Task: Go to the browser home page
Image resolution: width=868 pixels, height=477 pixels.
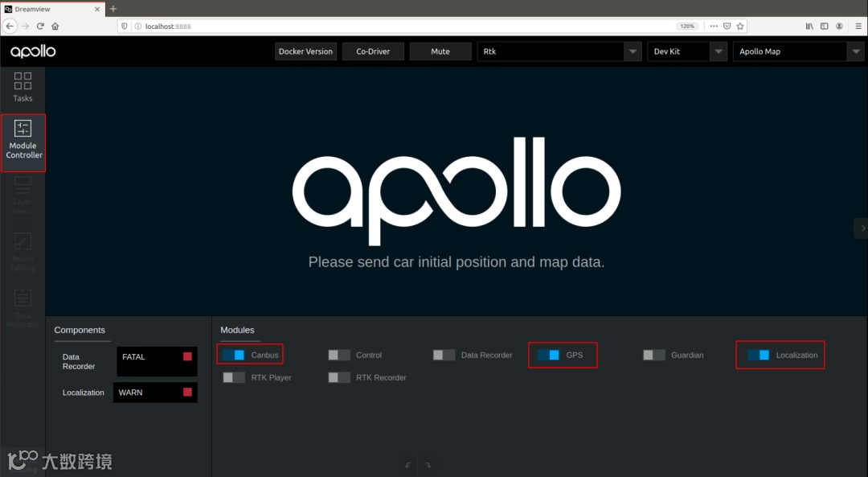Action: 55,26
